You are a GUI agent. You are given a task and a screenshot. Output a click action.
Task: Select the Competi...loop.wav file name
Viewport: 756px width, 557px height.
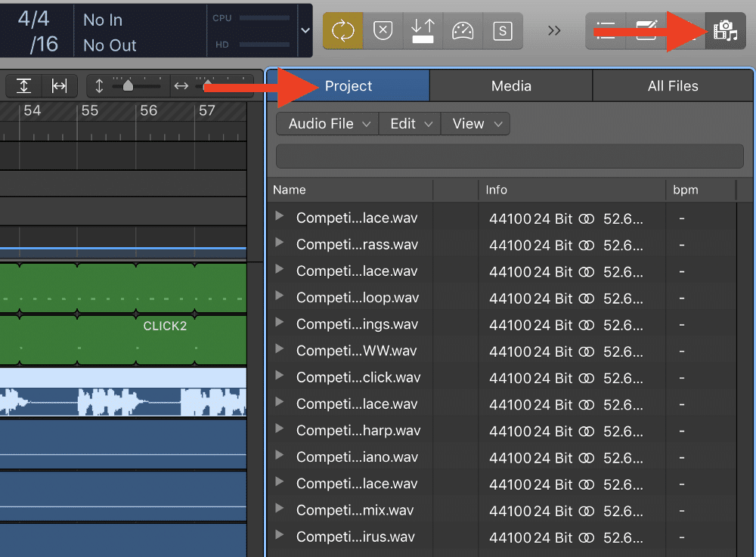[358, 298]
